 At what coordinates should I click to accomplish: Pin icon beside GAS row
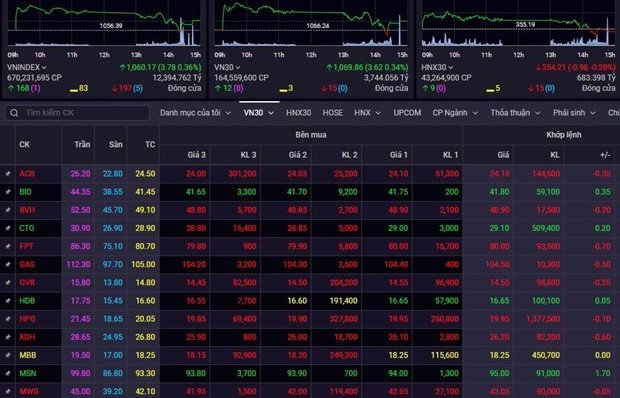tap(8, 264)
